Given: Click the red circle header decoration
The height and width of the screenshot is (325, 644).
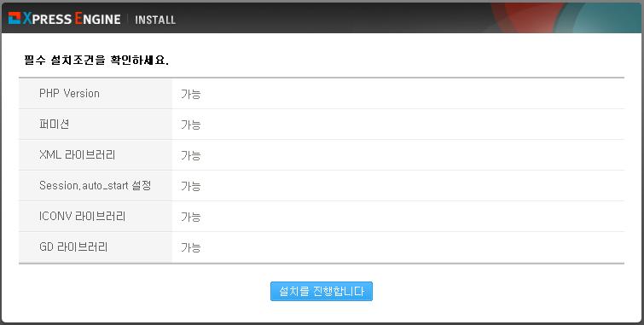Looking at the screenshot, I should tap(524, 18).
